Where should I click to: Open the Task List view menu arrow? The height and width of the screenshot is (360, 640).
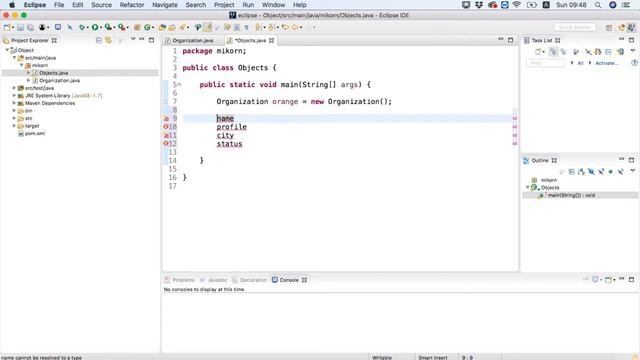[633, 51]
